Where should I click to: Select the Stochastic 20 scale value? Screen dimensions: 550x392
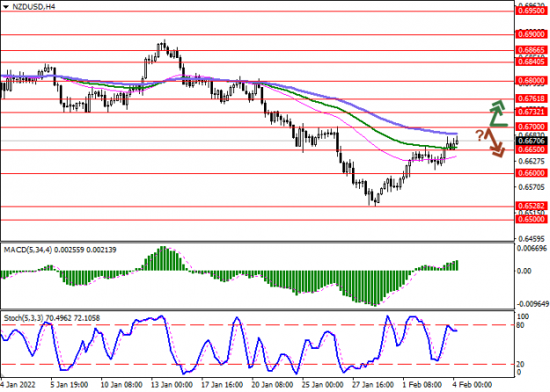(x=521, y=365)
